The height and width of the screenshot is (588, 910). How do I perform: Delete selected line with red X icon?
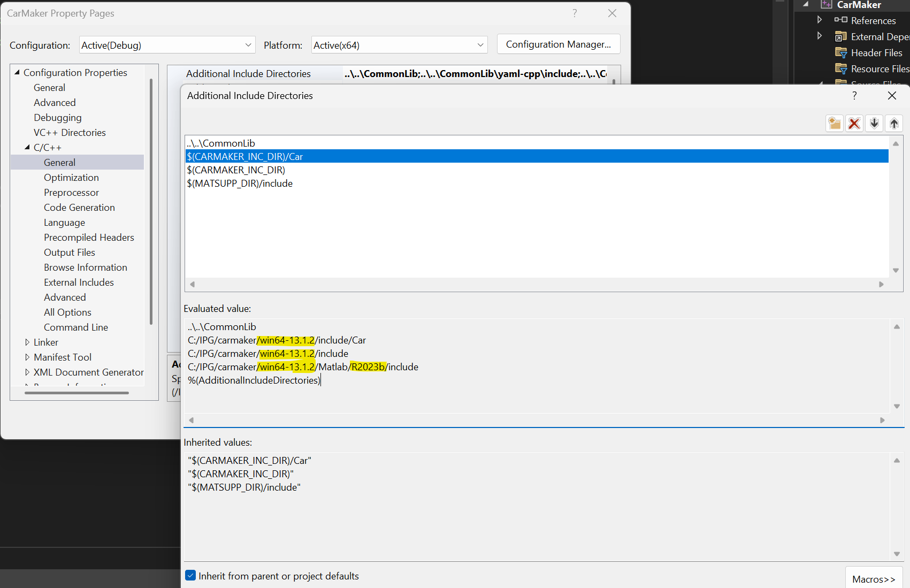click(x=854, y=124)
